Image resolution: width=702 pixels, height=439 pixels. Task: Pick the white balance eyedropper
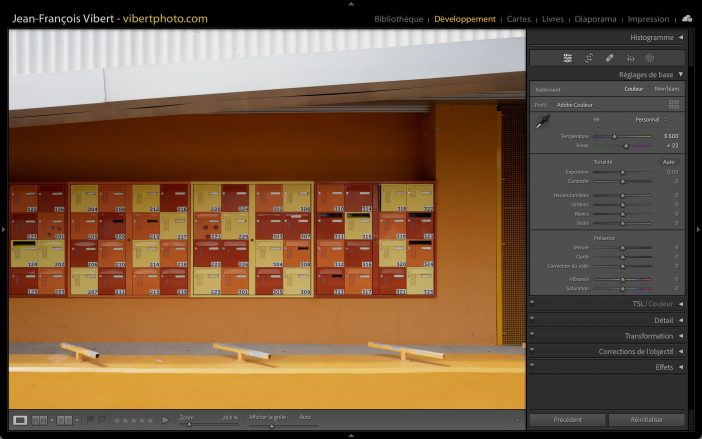point(543,123)
